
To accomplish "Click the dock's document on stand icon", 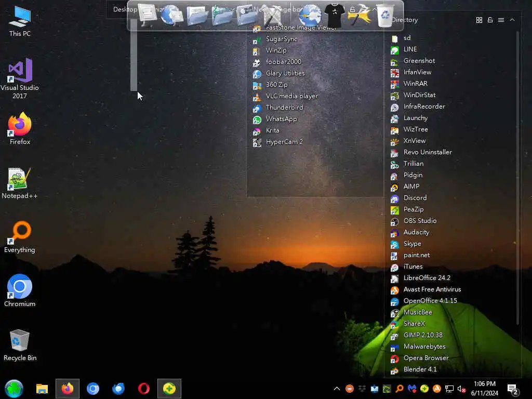I will click(148, 15).
